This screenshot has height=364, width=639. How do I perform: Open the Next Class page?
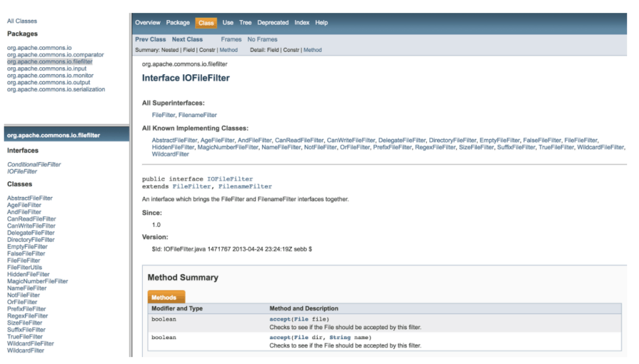coord(187,39)
